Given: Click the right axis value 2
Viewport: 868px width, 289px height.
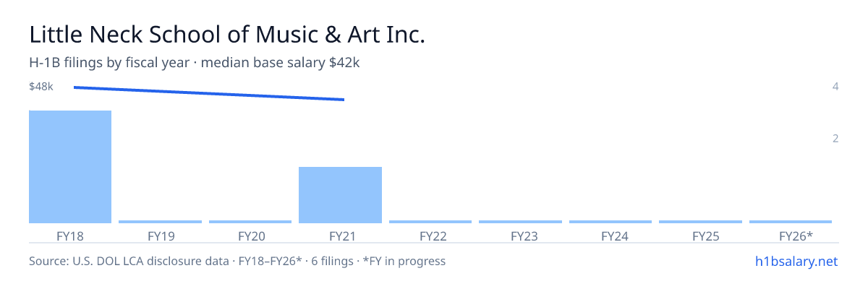Looking at the screenshot, I should tap(835, 139).
